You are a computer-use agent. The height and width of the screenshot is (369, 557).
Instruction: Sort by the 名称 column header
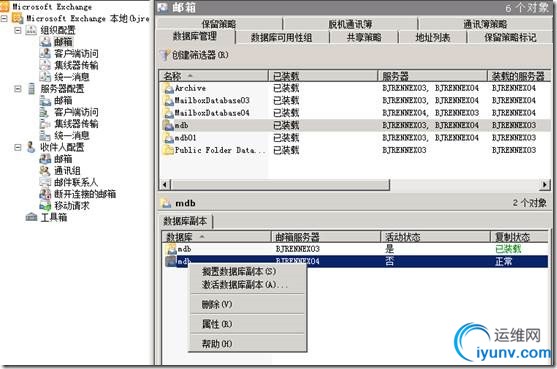pyautogui.click(x=214, y=76)
